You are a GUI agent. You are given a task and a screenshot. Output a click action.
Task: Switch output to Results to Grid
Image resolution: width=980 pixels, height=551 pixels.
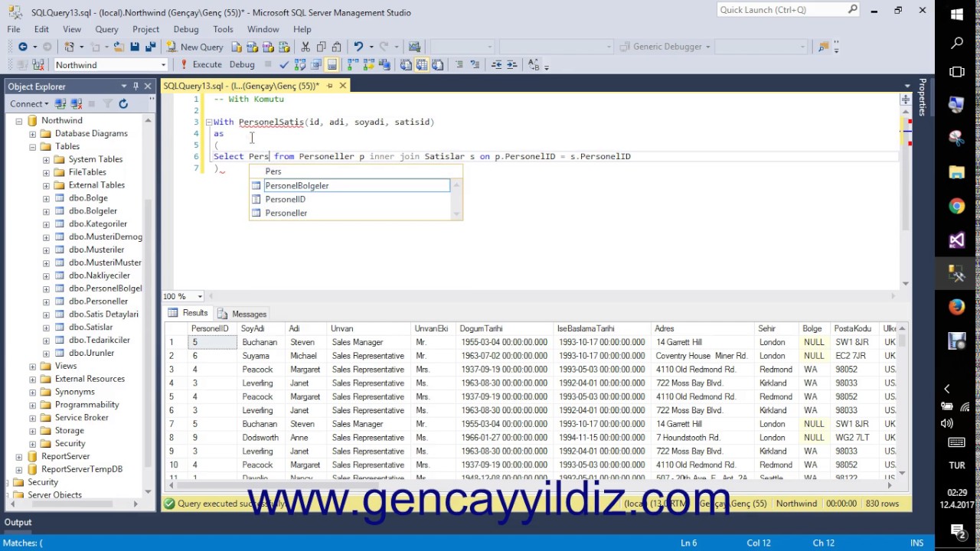point(422,65)
